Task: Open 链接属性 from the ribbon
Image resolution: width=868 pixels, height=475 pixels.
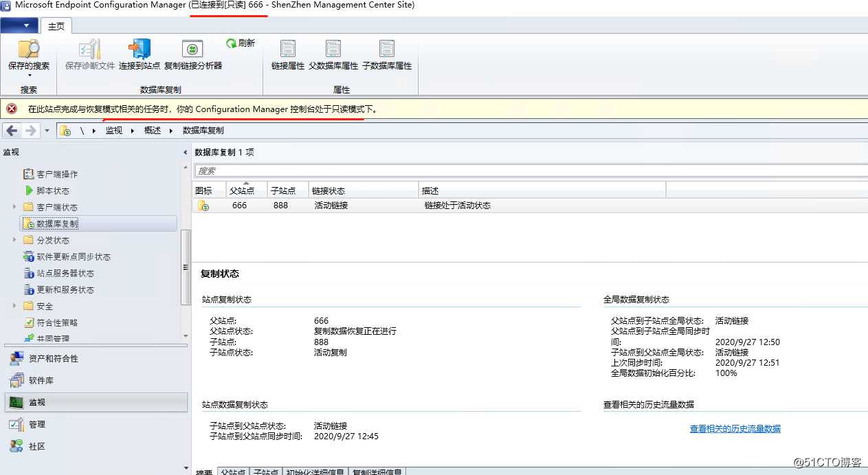Action: pos(288,55)
